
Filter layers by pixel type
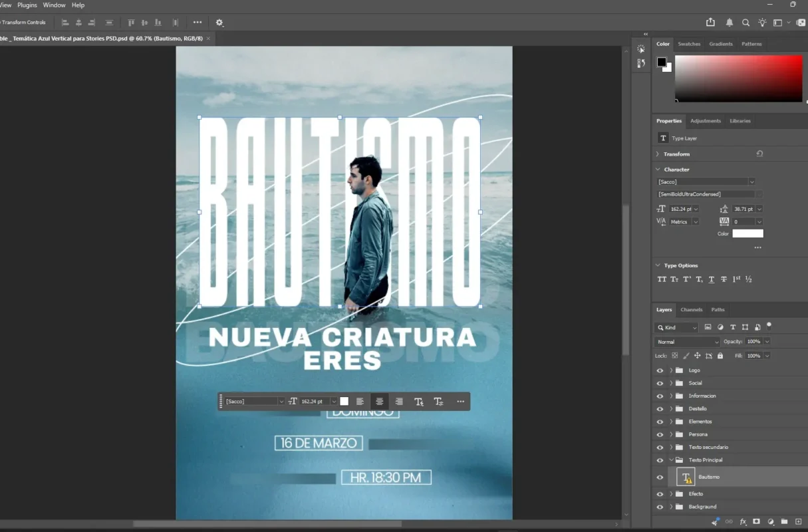click(708, 327)
